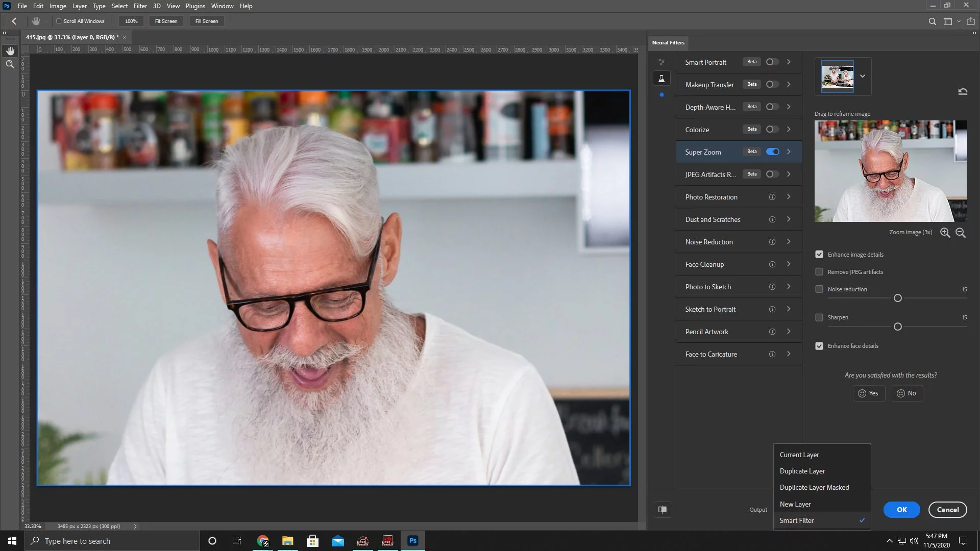Screen dimensions: 980x551
Task: Enable the Smart Portrait filter toggle
Action: pyautogui.click(x=772, y=62)
